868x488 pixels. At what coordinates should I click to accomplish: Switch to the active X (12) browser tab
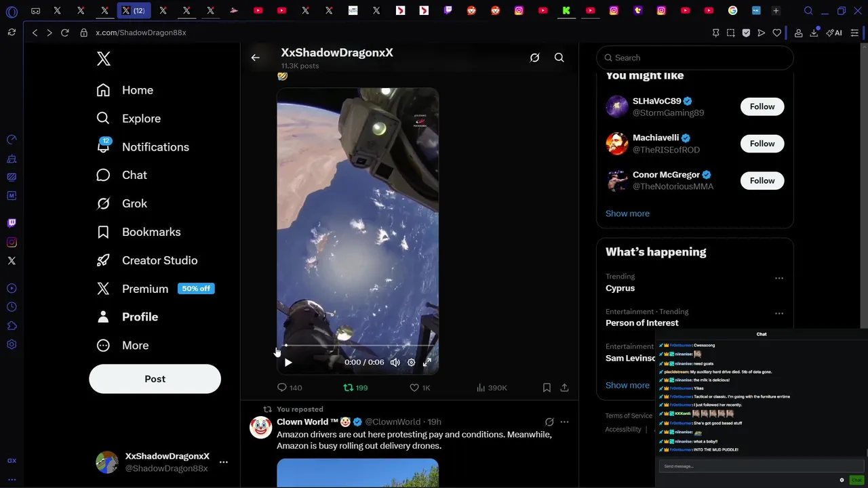coord(134,11)
